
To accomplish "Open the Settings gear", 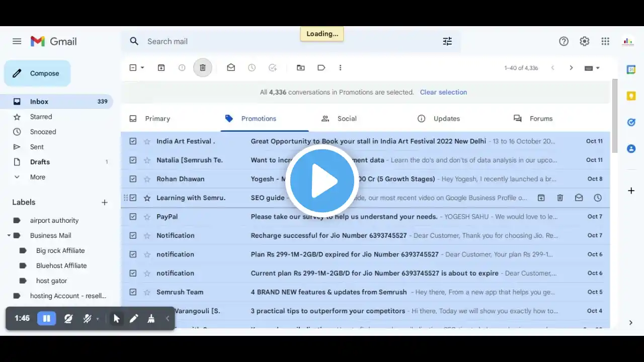I will tap(584, 41).
